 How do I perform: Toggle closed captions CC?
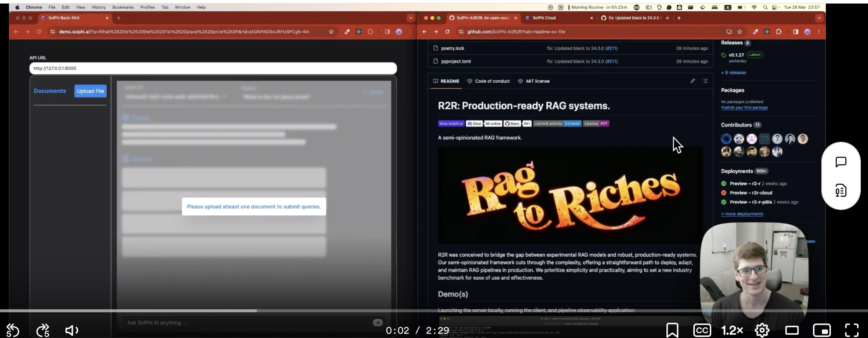[702, 330]
